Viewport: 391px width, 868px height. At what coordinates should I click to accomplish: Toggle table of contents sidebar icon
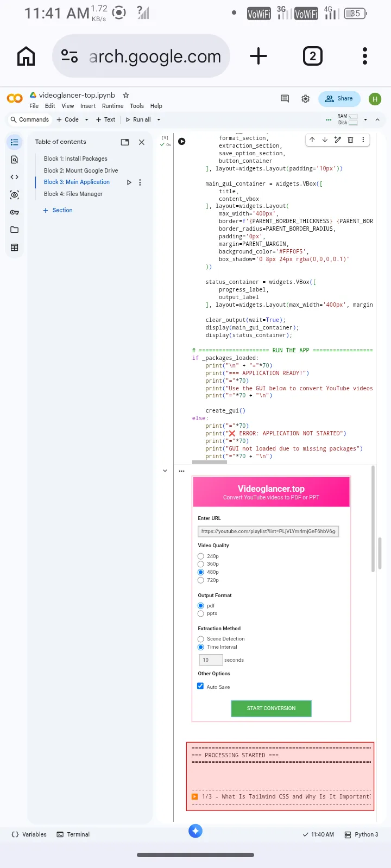point(14,142)
